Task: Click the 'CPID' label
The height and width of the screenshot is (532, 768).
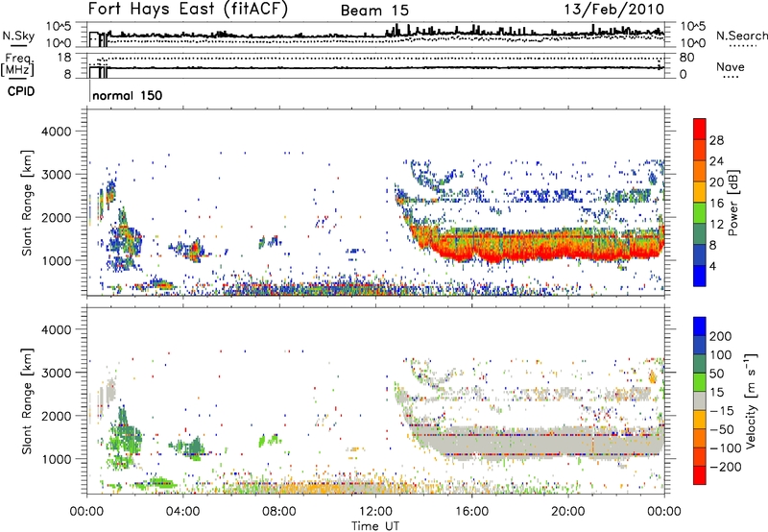Action: [21, 91]
